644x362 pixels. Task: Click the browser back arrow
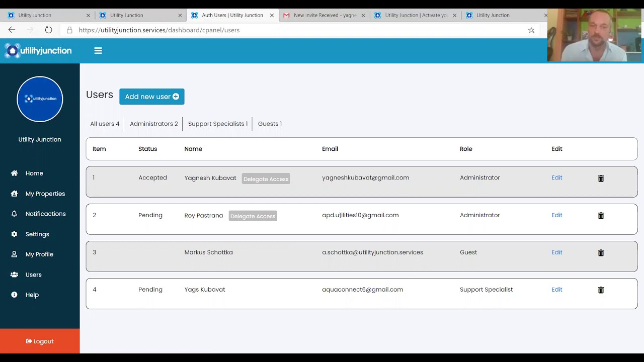[x=12, y=30]
